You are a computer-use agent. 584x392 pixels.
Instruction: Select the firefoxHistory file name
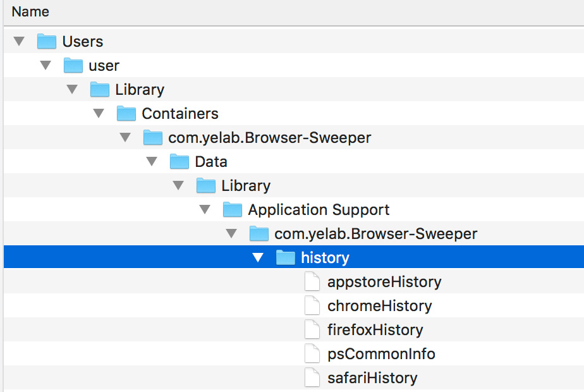[x=375, y=330]
